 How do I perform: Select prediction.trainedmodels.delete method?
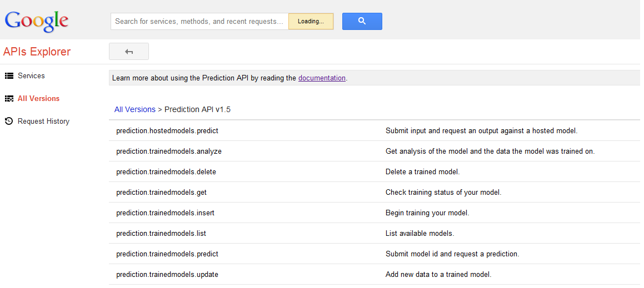(x=166, y=172)
